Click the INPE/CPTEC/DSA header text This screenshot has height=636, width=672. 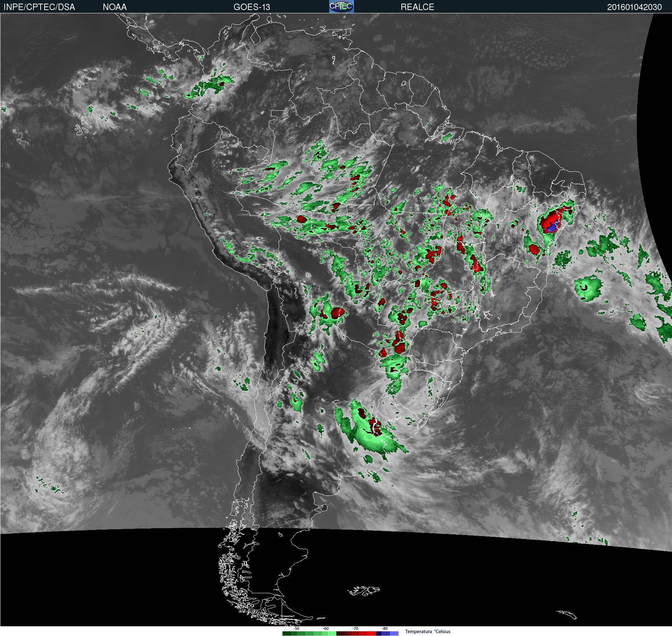coord(39,7)
